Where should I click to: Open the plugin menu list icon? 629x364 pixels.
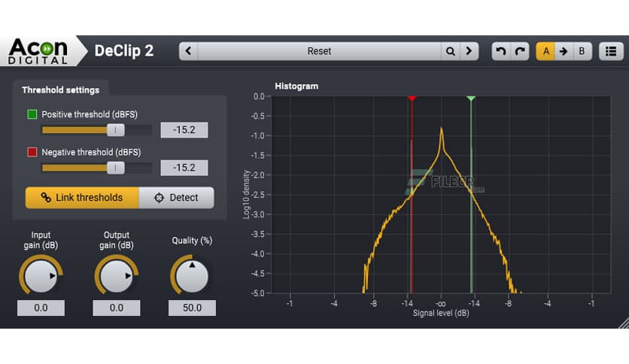(x=612, y=51)
